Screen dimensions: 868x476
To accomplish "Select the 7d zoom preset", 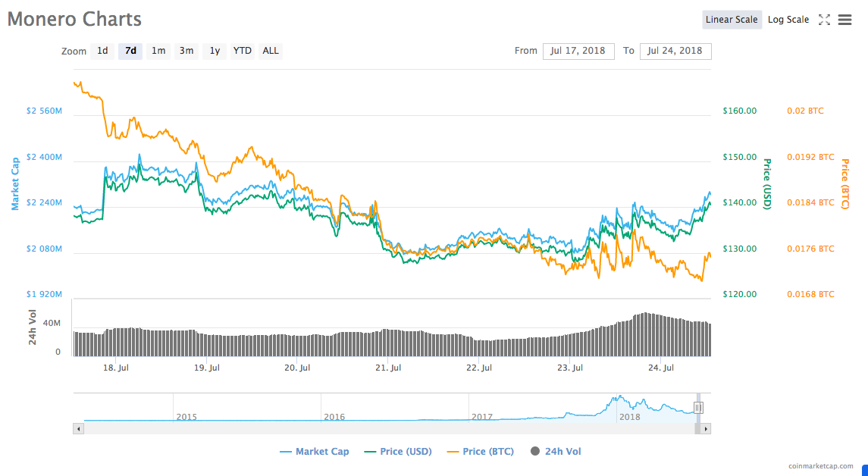I will [130, 51].
